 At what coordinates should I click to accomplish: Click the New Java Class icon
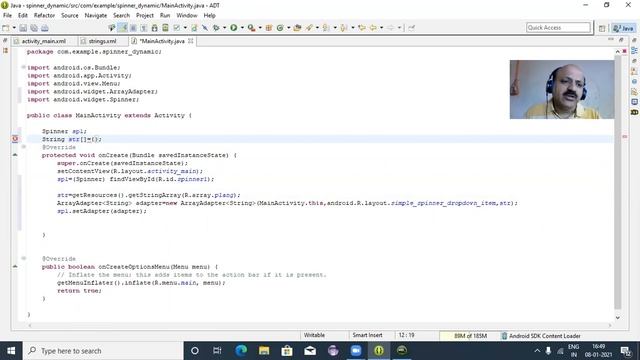pos(280,28)
